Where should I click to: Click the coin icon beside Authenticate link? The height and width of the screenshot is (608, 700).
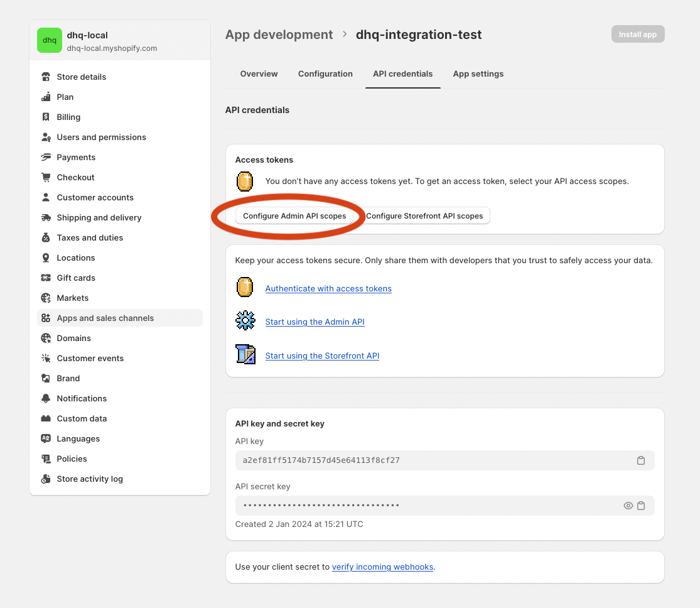245,287
